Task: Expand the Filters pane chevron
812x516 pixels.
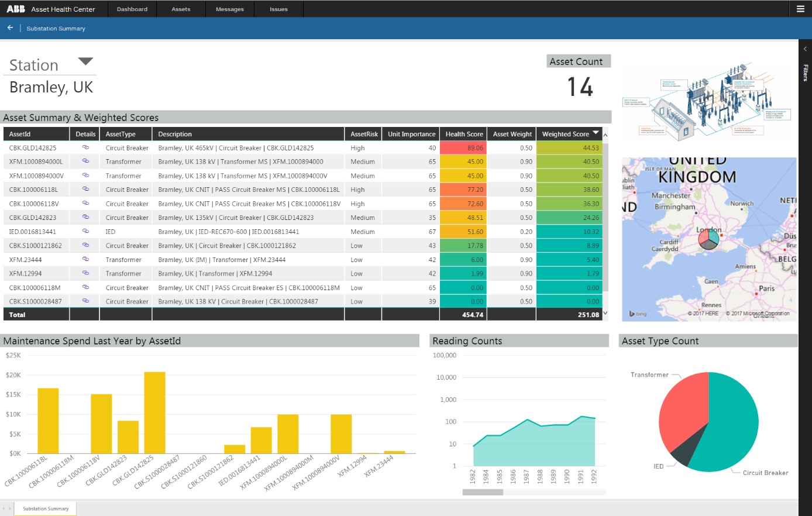Action: click(805, 49)
